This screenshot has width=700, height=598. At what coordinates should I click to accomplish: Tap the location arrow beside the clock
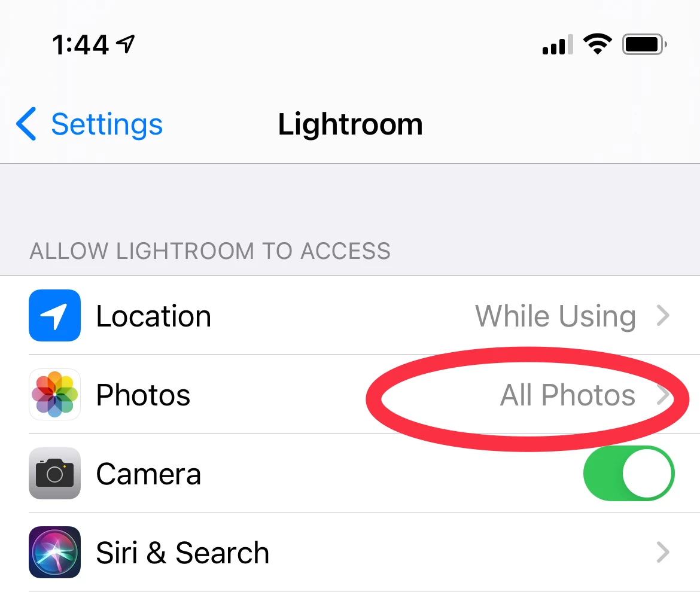(x=125, y=44)
